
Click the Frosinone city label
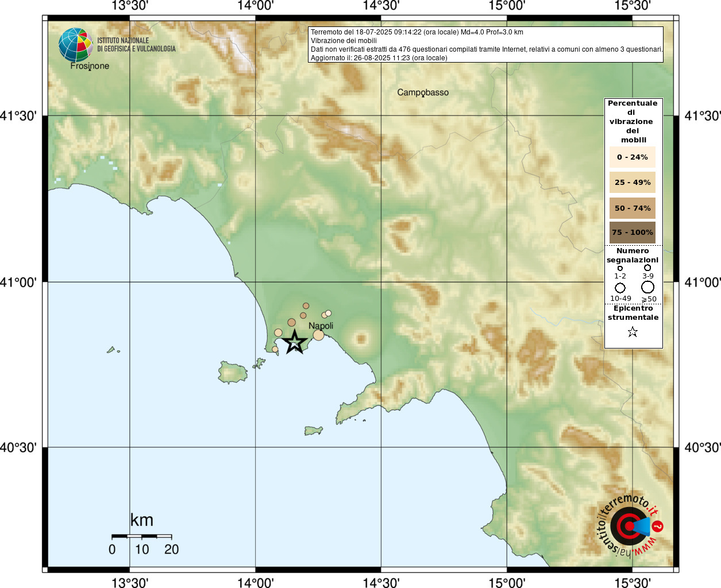pyautogui.click(x=90, y=66)
